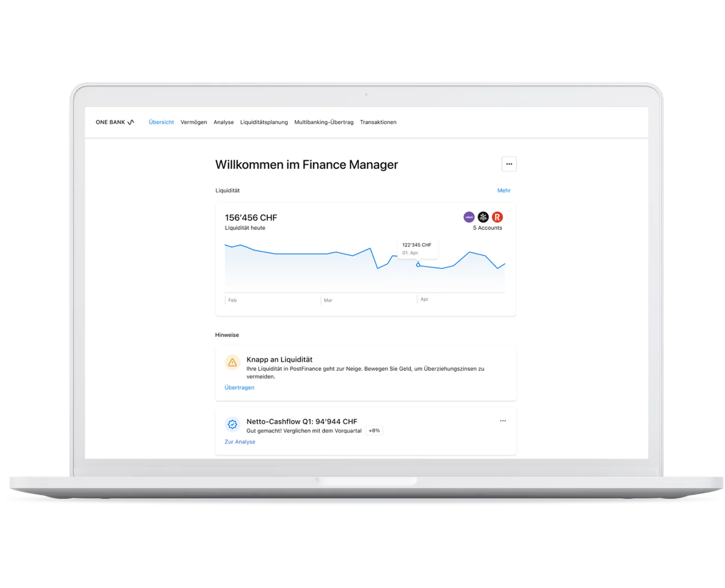This screenshot has height=588, width=725.
Task: Click the orange liquidity warning icon
Action: pyautogui.click(x=232, y=362)
